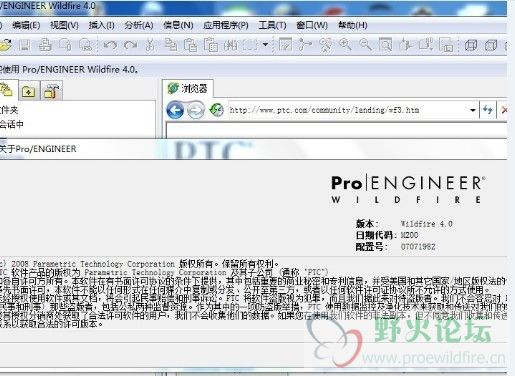Click the Undo arrow icon
The height and width of the screenshot is (376, 515).
click(110, 45)
